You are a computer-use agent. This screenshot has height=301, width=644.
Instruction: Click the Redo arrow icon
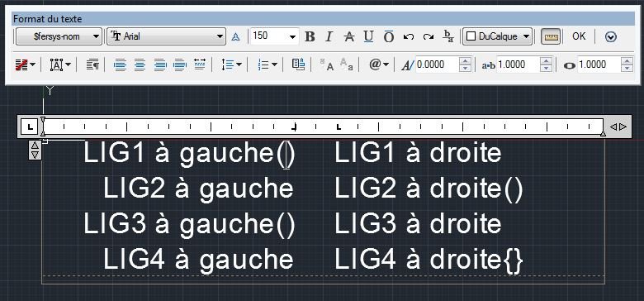coord(429,36)
